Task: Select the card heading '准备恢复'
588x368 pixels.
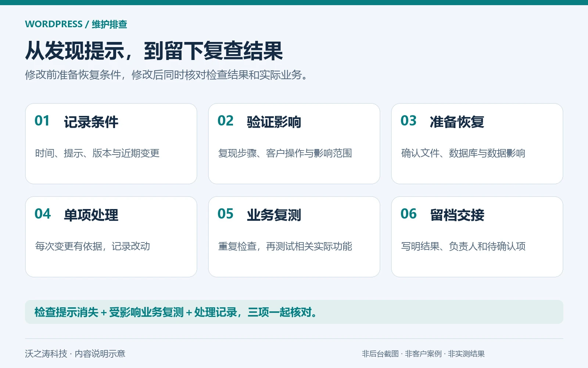Action: coord(457,122)
